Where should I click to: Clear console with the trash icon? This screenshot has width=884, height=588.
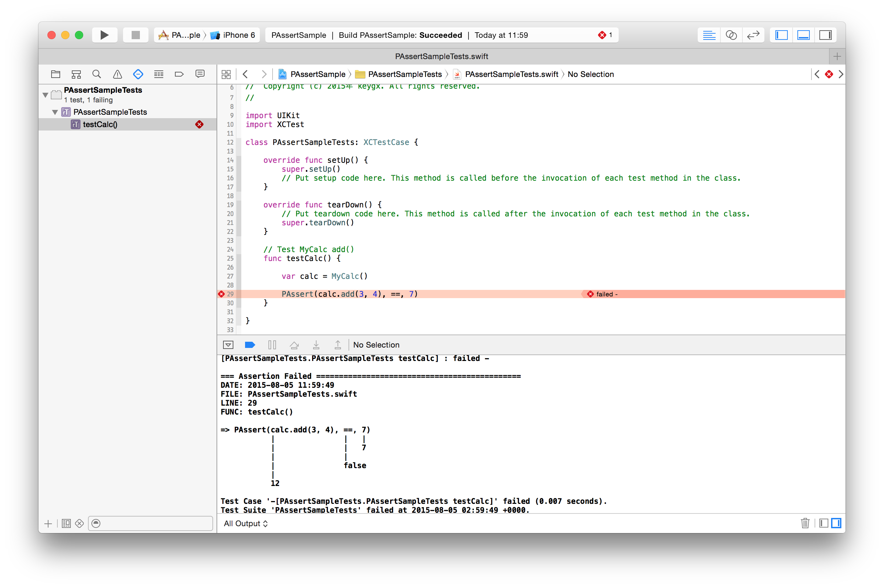[x=805, y=523]
